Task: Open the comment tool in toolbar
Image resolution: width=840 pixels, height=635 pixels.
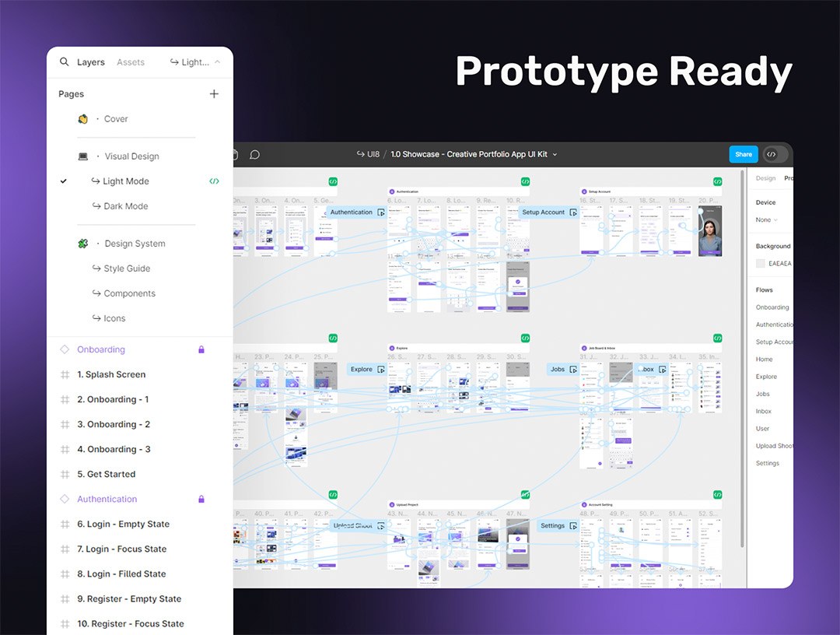Action: tap(254, 155)
